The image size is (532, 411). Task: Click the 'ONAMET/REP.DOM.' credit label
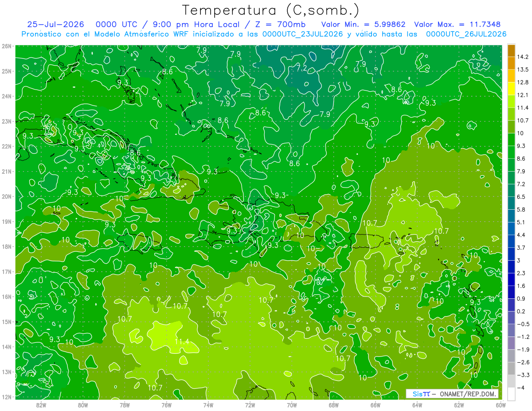pyautogui.click(x=469, y=394)
